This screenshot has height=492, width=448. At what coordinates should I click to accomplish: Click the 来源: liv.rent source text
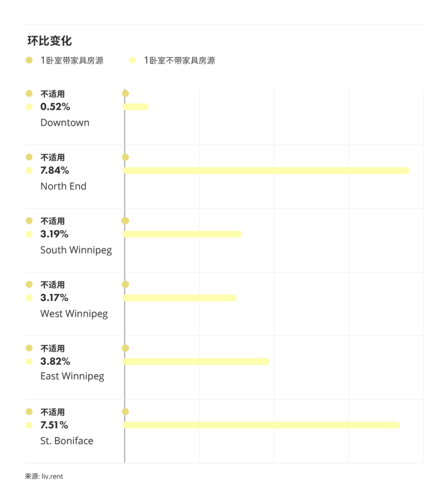[44, 477]
